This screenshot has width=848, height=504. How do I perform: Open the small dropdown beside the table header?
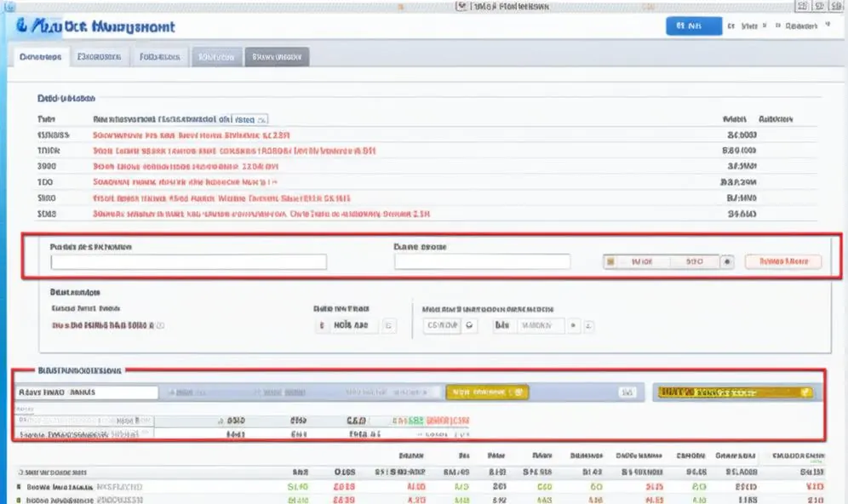click(x=249, y=119)
